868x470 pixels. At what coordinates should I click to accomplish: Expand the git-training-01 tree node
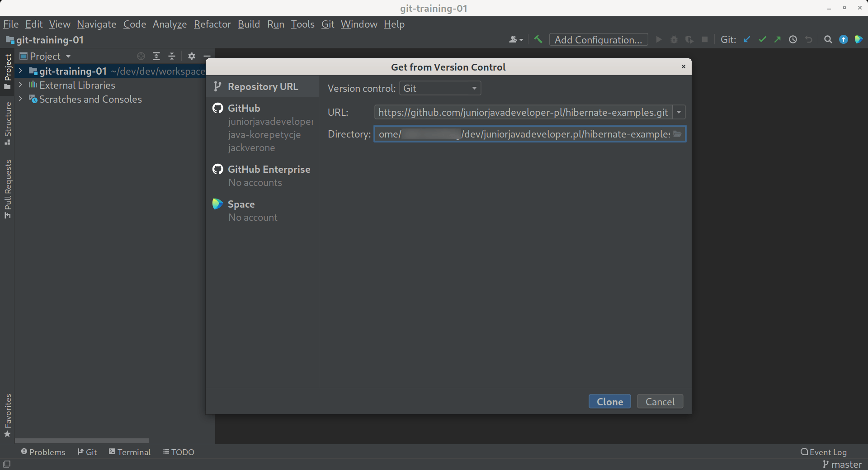pyautogui.click(x=20, y=71)
